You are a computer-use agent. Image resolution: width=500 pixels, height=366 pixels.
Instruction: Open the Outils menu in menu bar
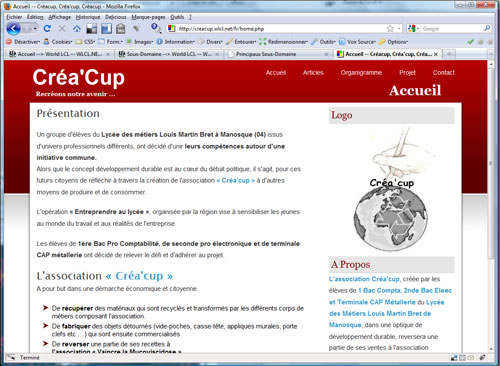pyautogui.click(x=177, y=17)
